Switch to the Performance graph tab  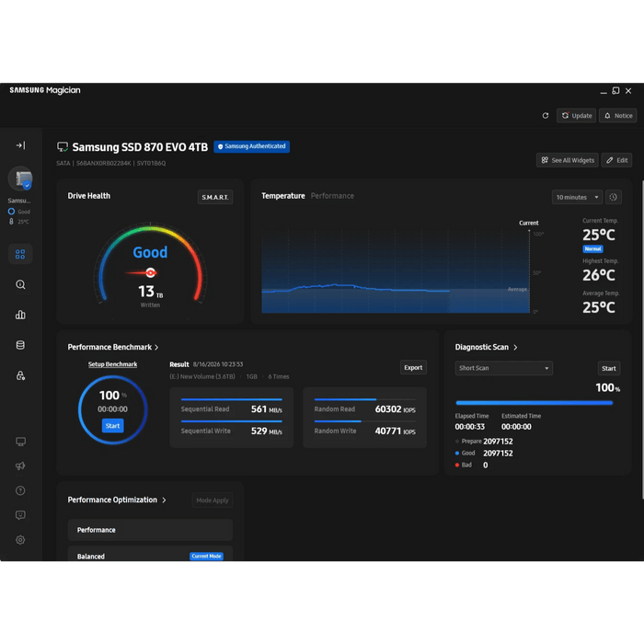[x=332, y=196]
